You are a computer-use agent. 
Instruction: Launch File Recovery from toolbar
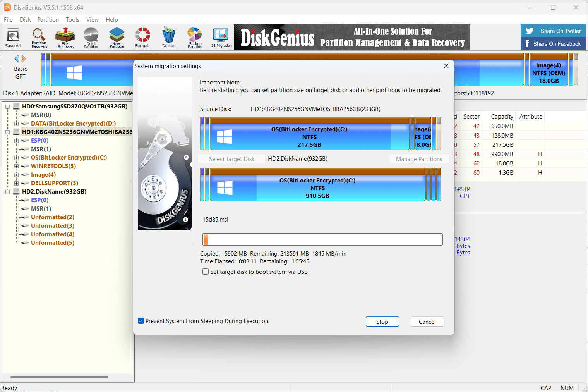65,38
